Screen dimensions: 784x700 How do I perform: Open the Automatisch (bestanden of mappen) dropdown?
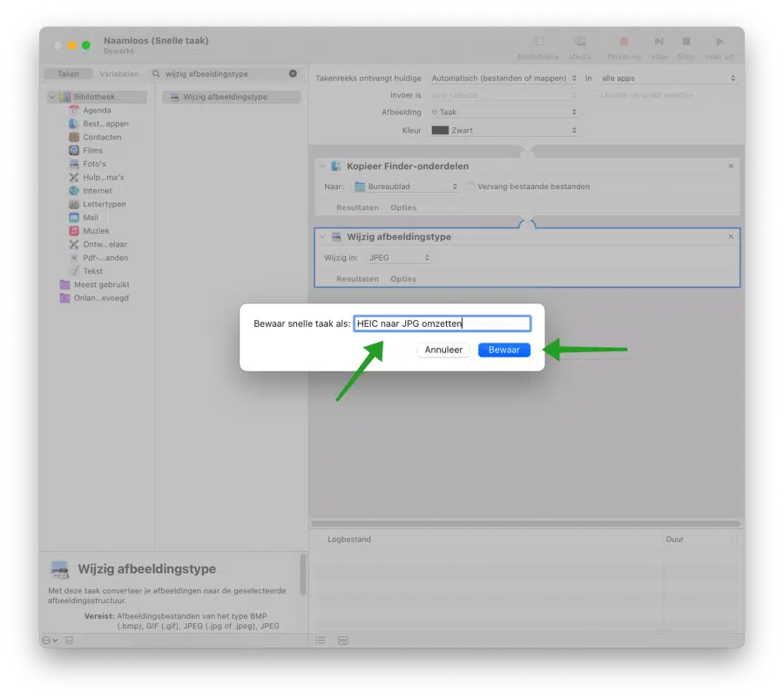coord(504,78)
